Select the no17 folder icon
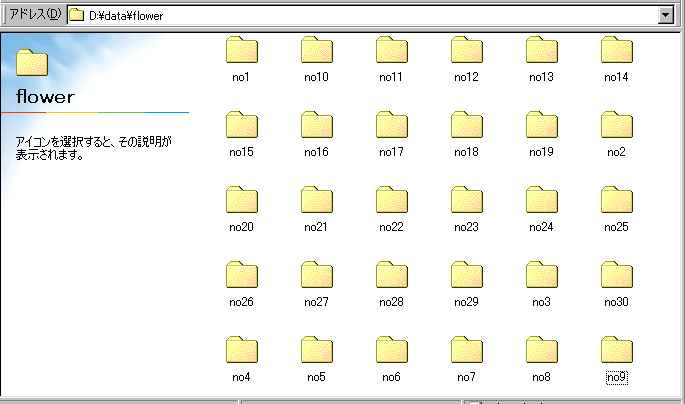The width and height of the screenshot is (685, 404). coord(392,125)
